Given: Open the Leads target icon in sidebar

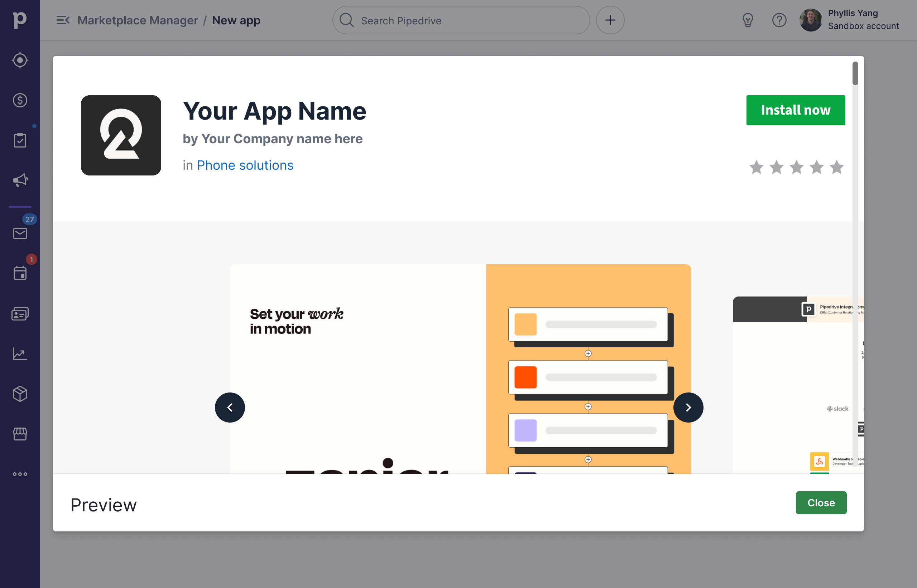Looking at the screenshot, I should point(20,60).
